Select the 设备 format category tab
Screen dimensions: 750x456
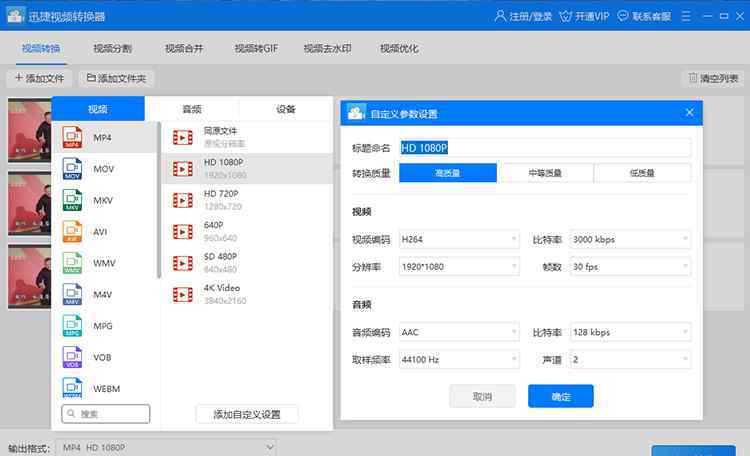click(x=286, y=109)
